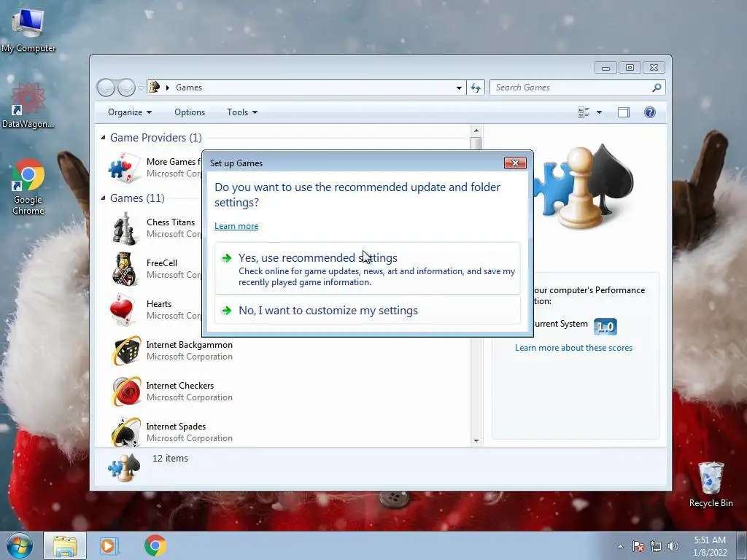
Task: Click the Forward navigation button
Action: pos(126,87)
